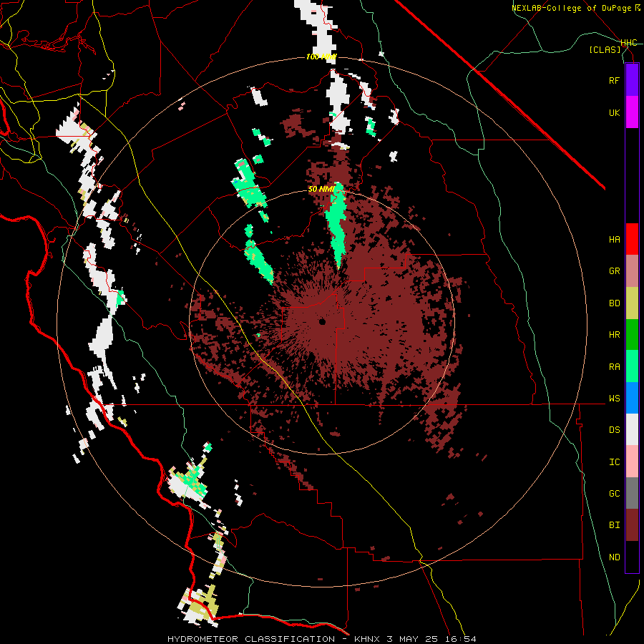
Task: Click the BD legend label
Action: pos(614,303)
